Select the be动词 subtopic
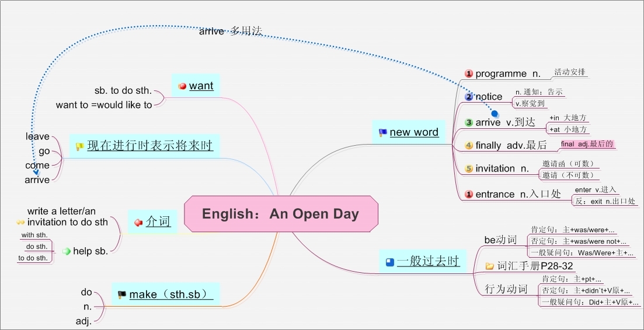644x330 pixels. click(x=500, y=240)
